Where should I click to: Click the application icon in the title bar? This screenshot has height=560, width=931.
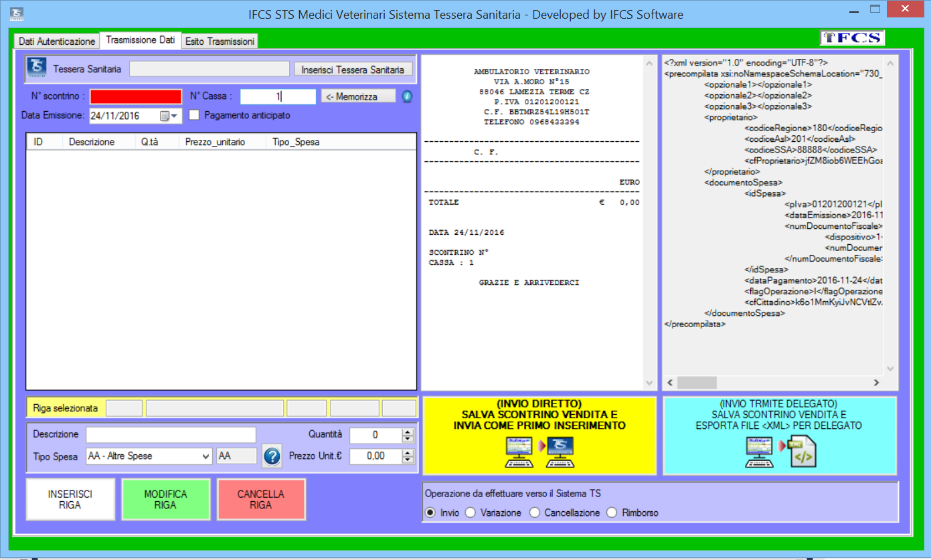[17, 13]
